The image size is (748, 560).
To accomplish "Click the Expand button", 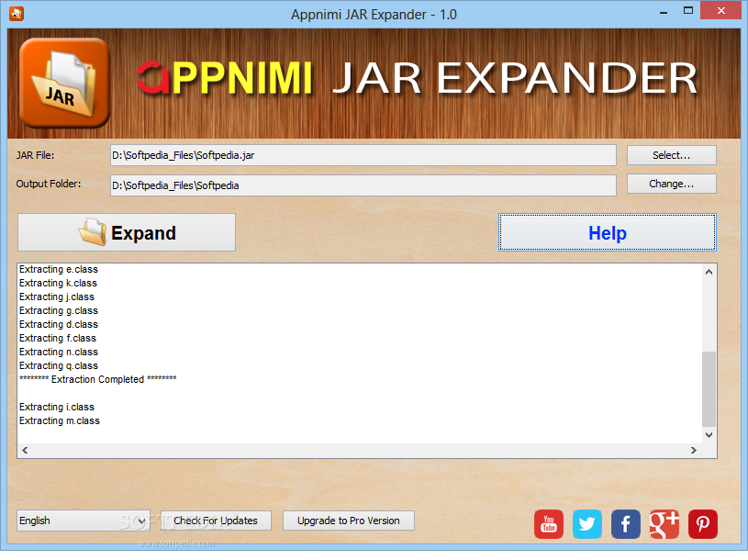I will [127, 232].
